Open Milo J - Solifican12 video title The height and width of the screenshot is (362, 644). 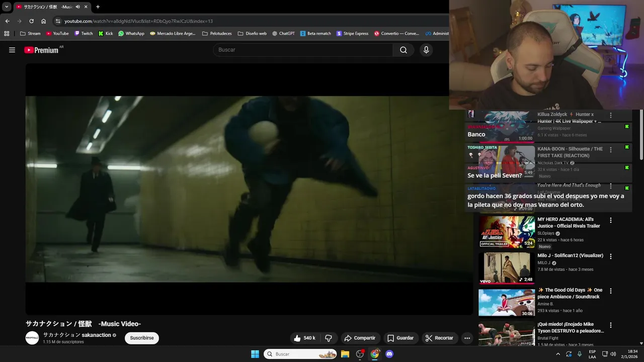pos(570,255)
